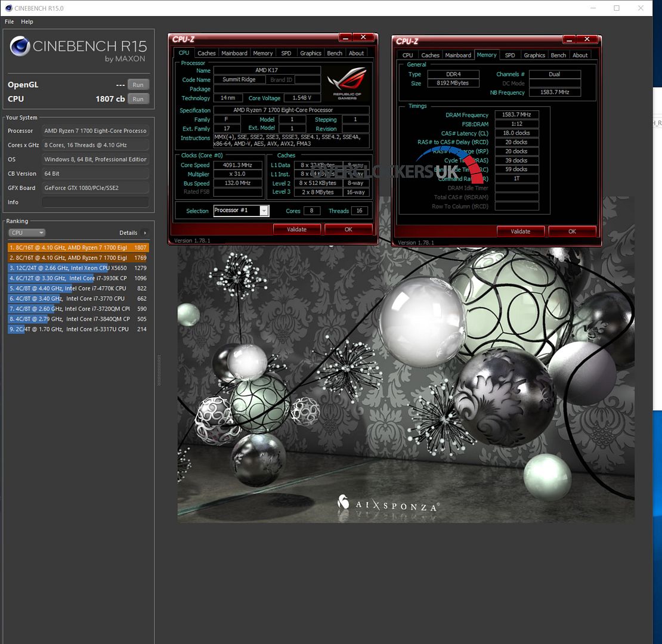Switch to Graphics tab in left CPU-Z

tap(311, 53)
